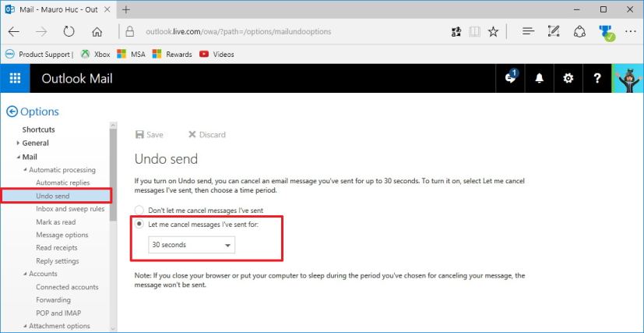The width and height of the screenshot is (644, 333).
Task: Open POP and IMAP settings
Action: pyautogui.click(x=58, y=313)
